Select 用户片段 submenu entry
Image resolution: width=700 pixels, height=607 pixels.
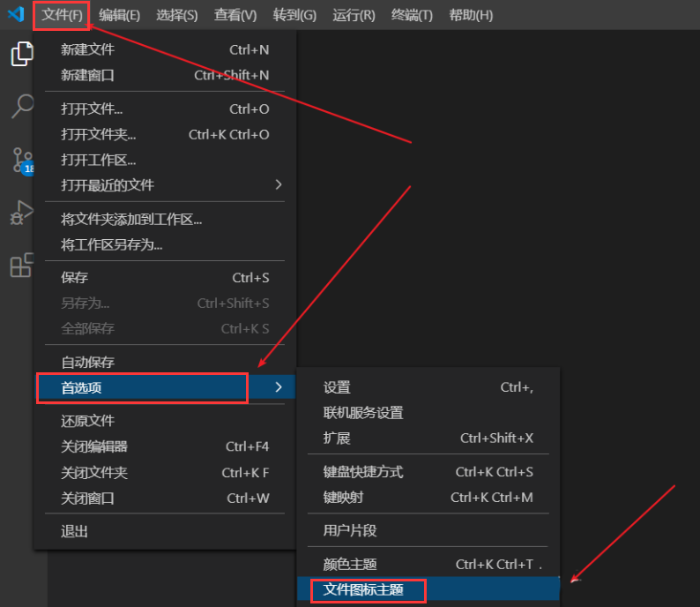click(x=428, y=530)
